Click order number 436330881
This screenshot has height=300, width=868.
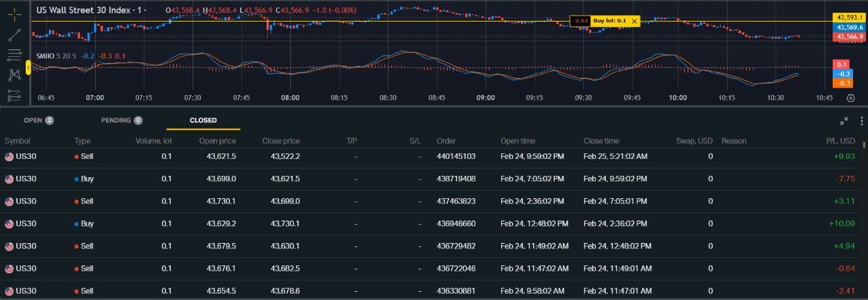tap(456, 290)
